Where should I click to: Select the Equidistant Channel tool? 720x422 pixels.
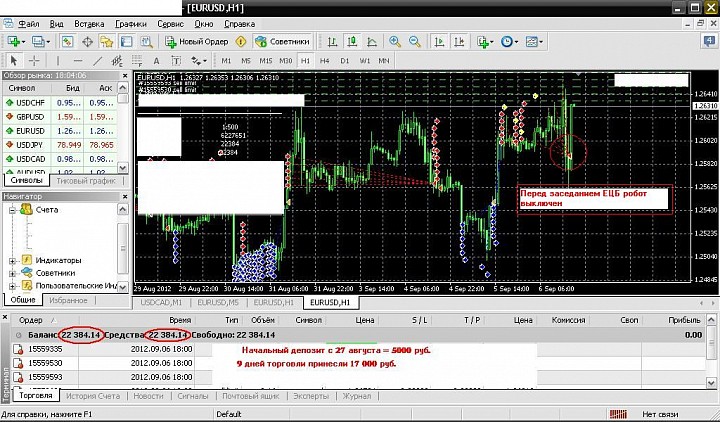117,61
